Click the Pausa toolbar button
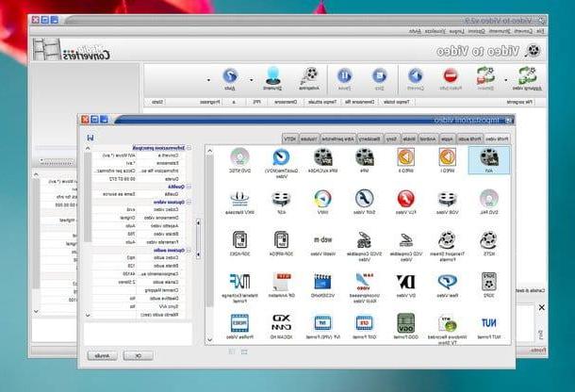Image resolution: width=575 pixels, height=392 pixels. click(x=344, y=78)
